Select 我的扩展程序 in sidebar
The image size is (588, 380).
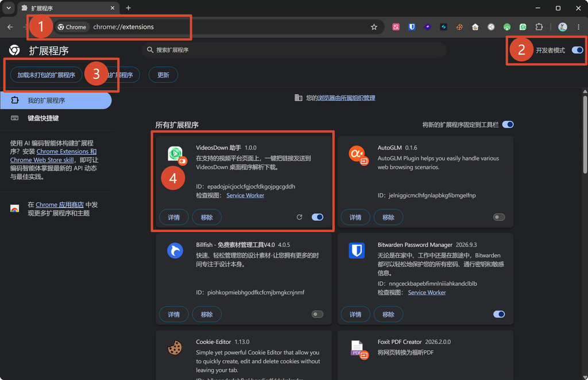click(x=56, y=100)
